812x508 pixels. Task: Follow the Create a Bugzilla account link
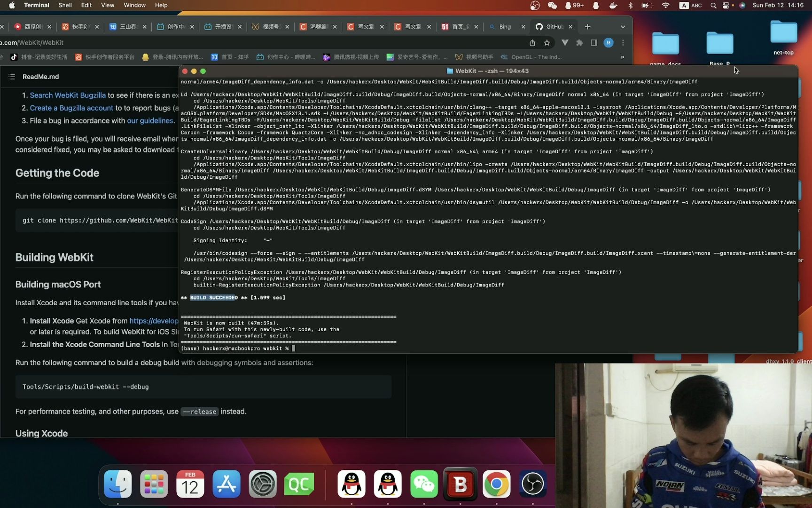(x=71, y=108)
